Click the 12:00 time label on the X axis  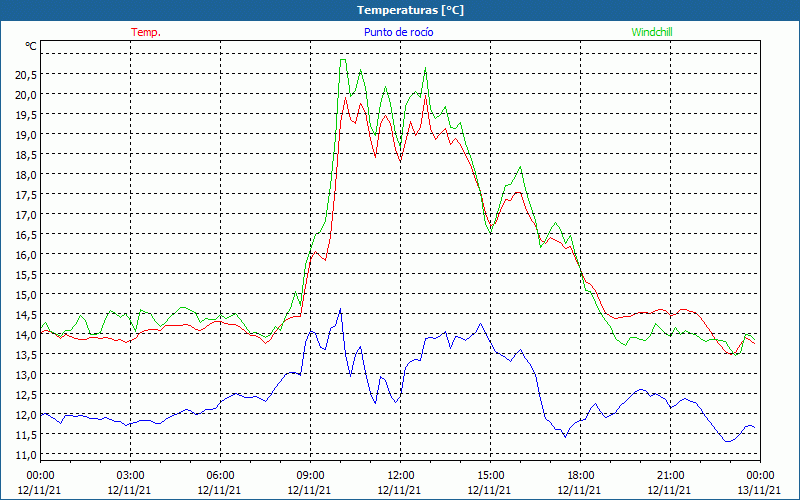pyautogui.click(x=400, y=475)
